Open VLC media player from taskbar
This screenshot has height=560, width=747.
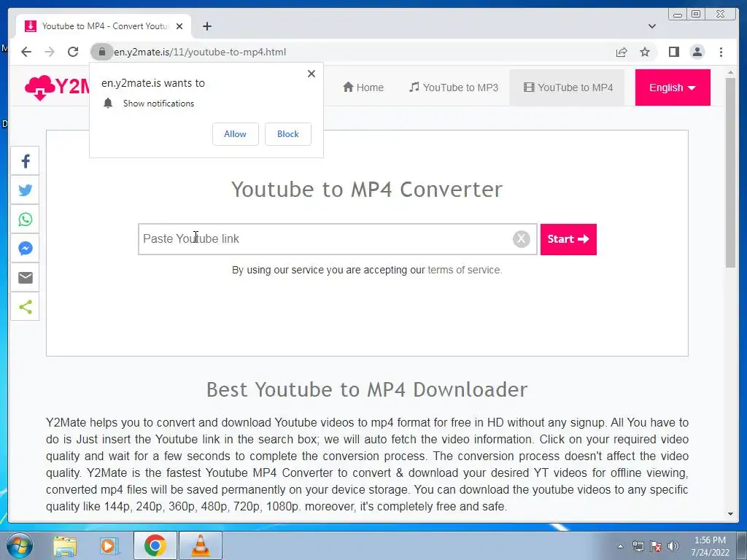tap(201, 545)
